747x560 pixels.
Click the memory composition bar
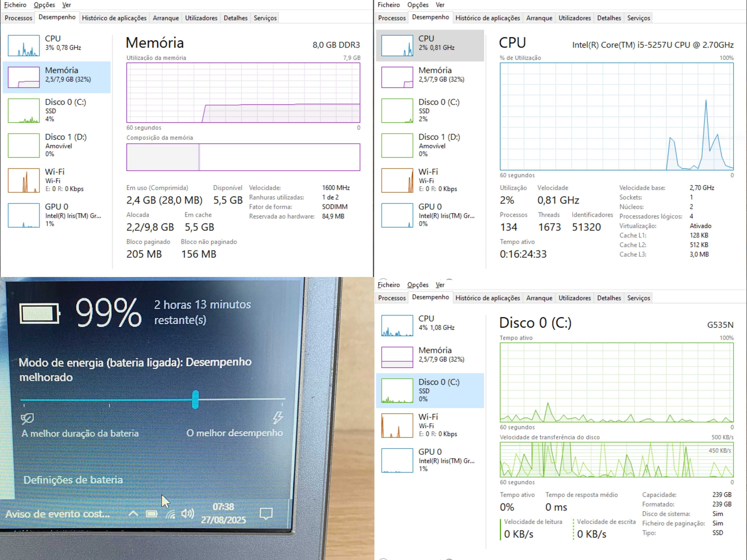[243, 157]
